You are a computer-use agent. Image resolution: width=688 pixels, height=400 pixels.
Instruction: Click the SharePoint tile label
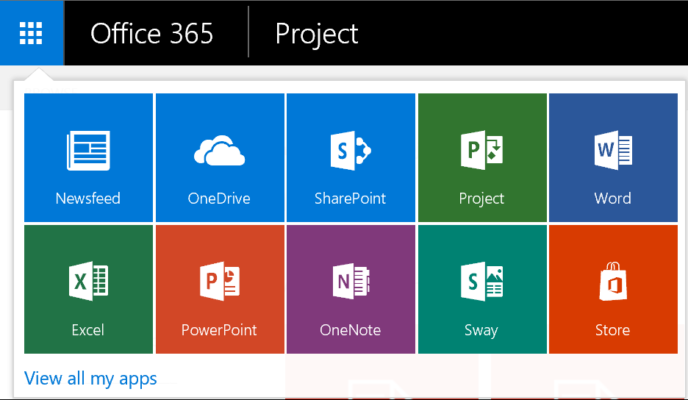point(351,198)
